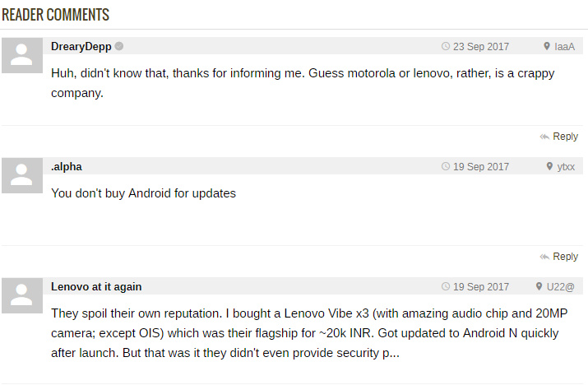Click the avatar beside Lenovo at it again
This screenshot has height=385, width=588.
(x=22, y=296)
